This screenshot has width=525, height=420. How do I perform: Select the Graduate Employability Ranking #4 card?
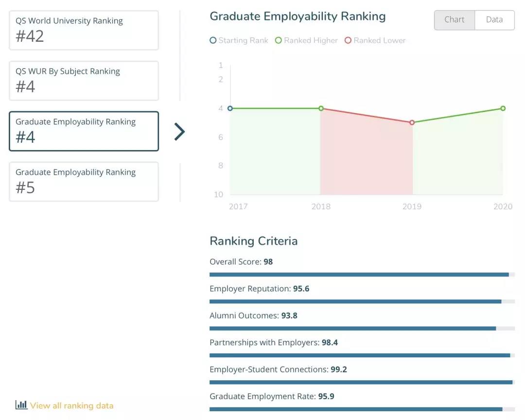coord(84,131)
